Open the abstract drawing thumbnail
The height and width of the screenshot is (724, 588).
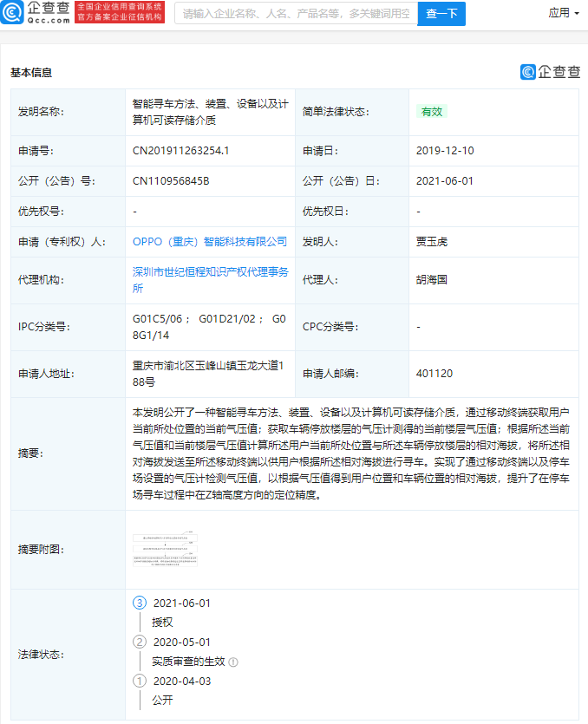pos(164,551)
